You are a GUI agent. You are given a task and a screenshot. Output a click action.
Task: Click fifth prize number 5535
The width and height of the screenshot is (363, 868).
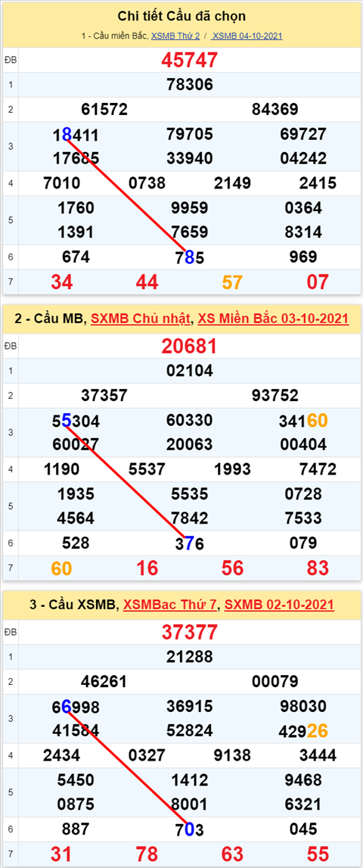[x=189, y=494]
